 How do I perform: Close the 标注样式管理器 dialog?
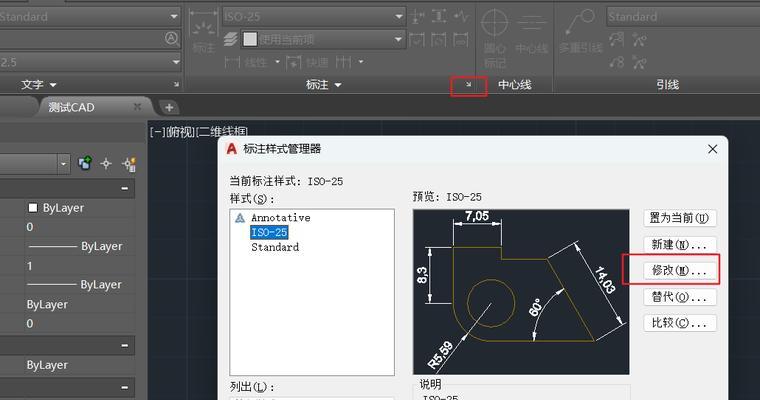point(712,149)
